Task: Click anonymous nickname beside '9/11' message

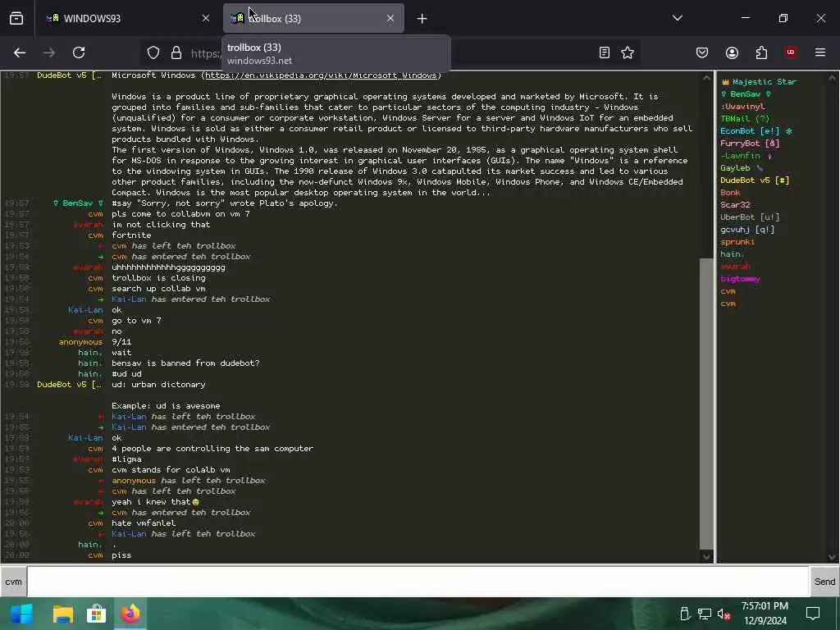Action: coord(80,342)
